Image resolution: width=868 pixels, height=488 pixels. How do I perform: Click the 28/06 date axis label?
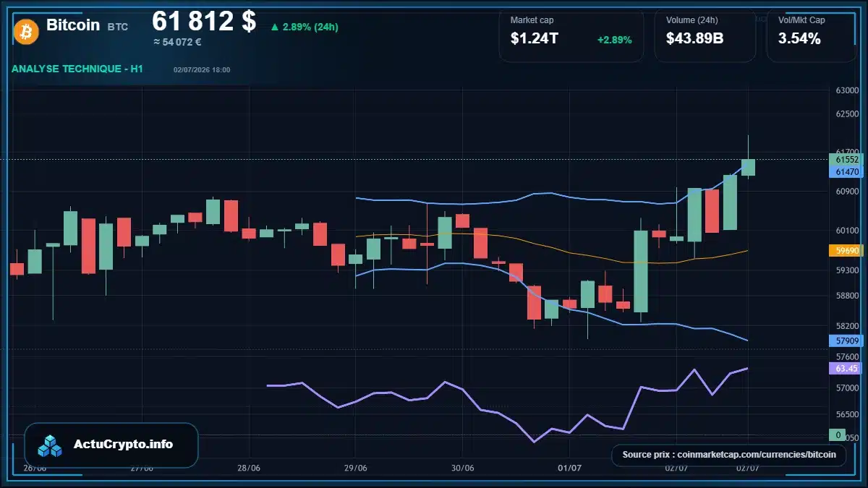pos(248,468)
